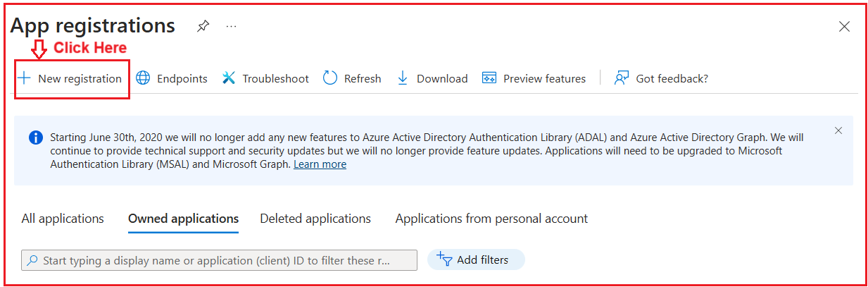Click the New registration plus icon
The image size is (868, 287).
(24, 78)
